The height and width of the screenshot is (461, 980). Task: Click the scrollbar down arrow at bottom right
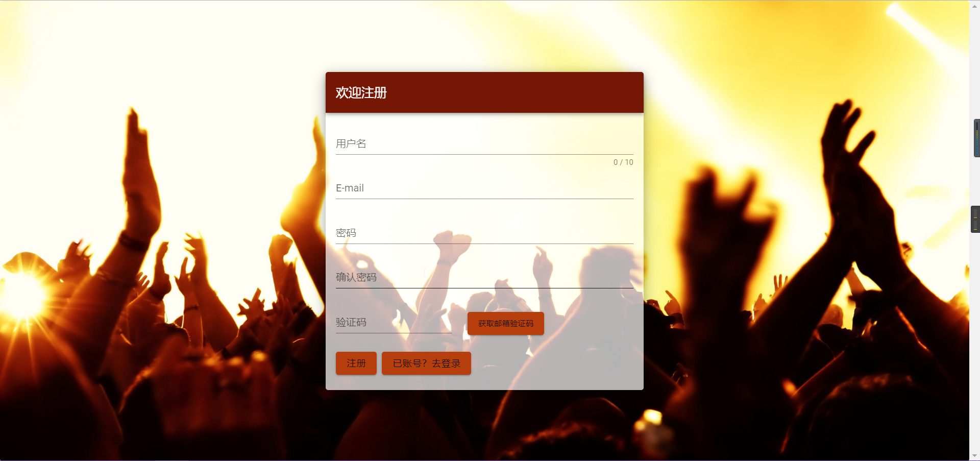975,456
